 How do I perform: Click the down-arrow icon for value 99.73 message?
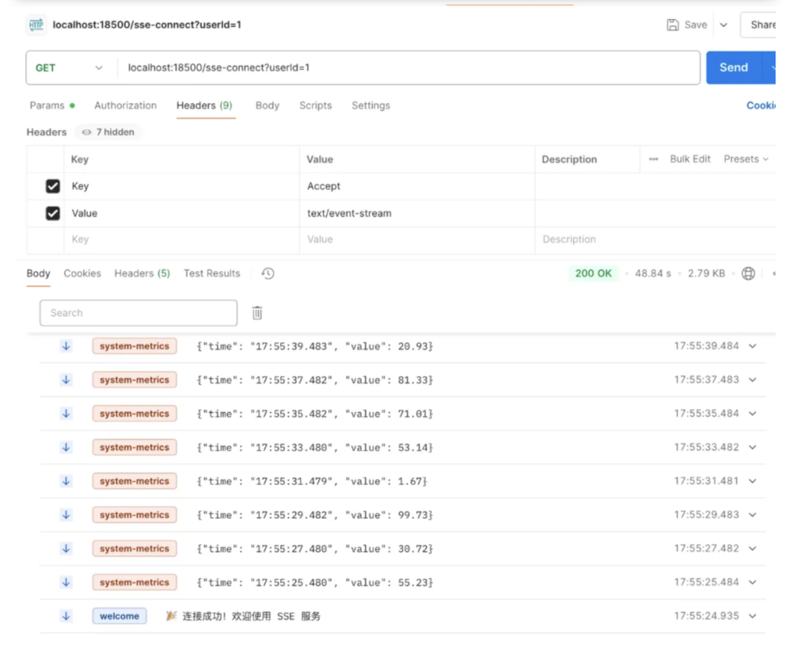(67, 515)
